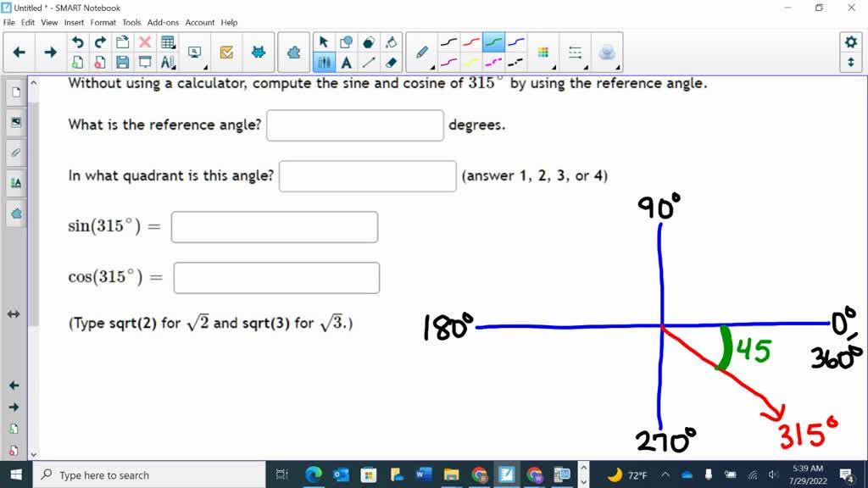Toggle the green pen style

[493, 43]
